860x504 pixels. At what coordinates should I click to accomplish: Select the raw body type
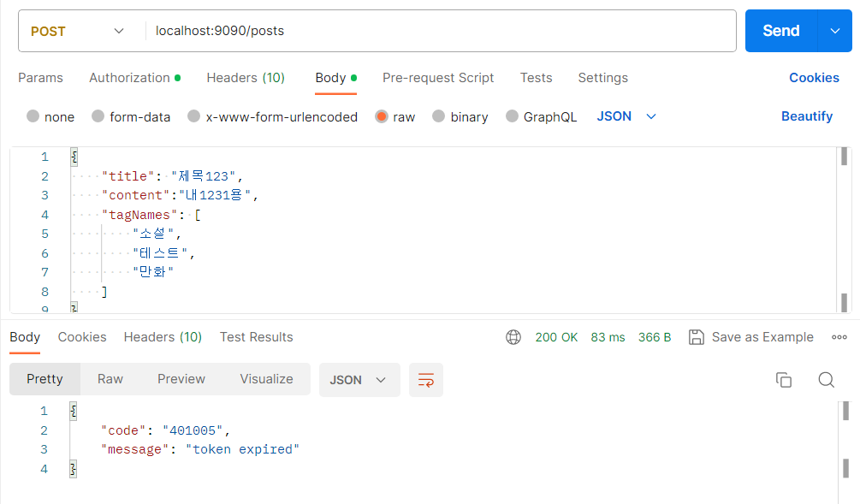tap(382, 116)
